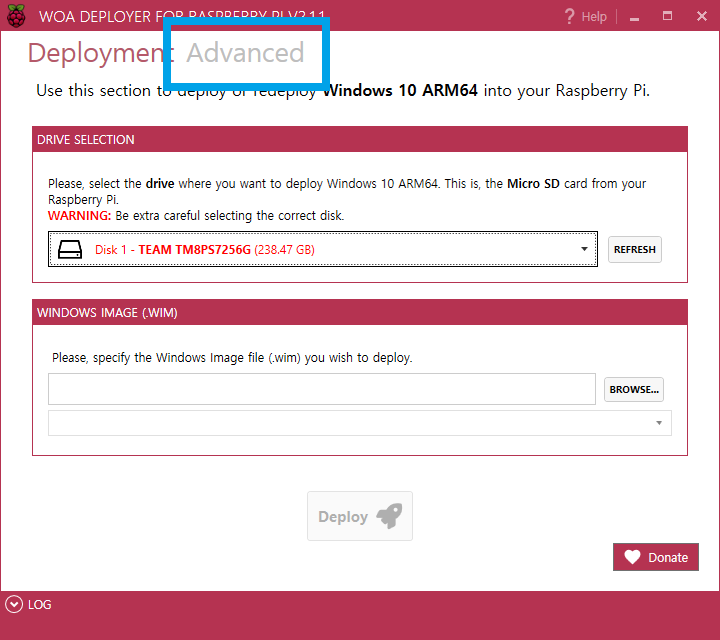This screenshot has width=720, height=640.
Task: Click the red WARNING: label
Action: point(79,215)
